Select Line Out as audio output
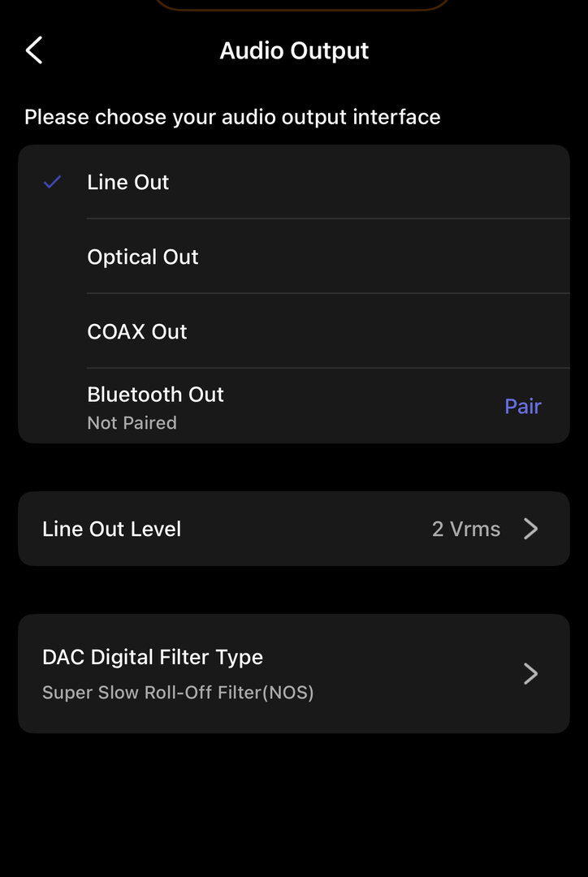588x877 pixels. point(128,183)
